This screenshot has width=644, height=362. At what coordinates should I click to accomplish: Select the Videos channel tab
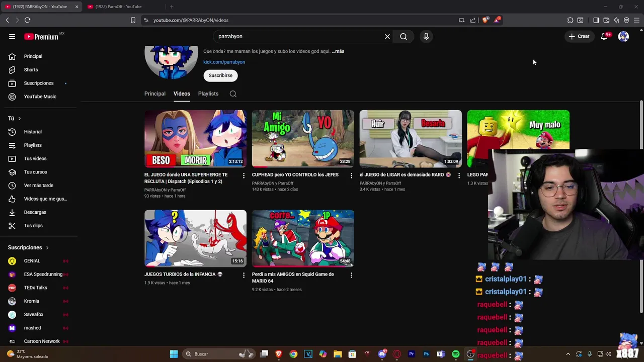pos(182,94)
